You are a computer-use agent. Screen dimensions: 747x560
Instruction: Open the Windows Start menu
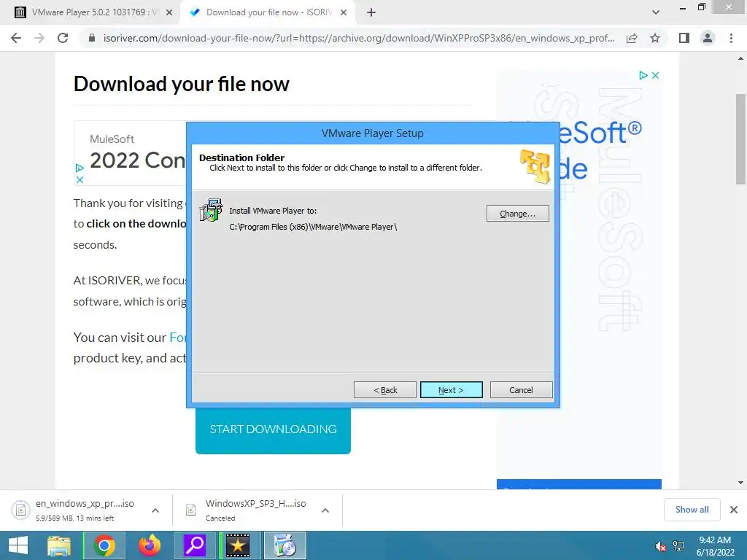coord(18,545)
